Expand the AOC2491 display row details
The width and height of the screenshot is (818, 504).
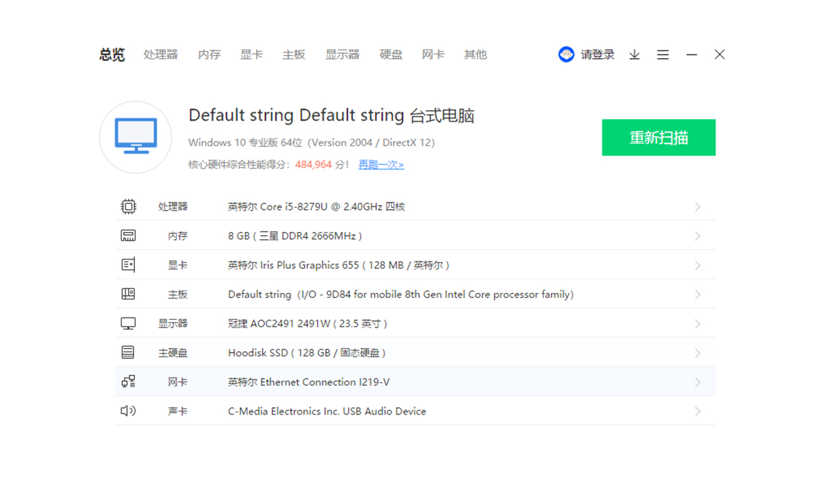coord(697,323)
